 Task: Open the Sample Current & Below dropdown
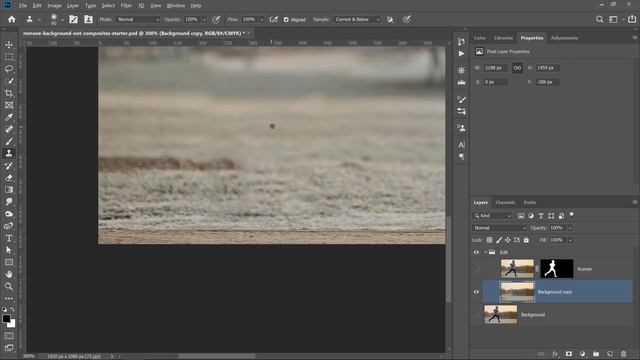tap(358, 20)
